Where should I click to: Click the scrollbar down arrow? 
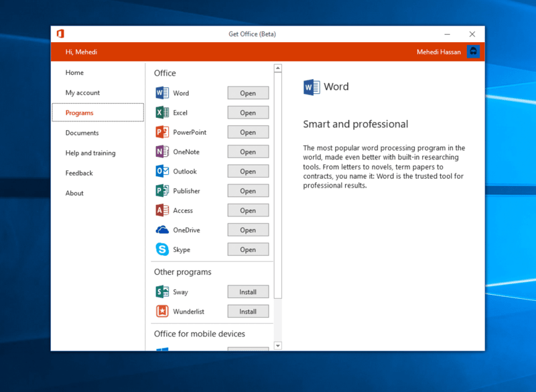coord(277,346)
